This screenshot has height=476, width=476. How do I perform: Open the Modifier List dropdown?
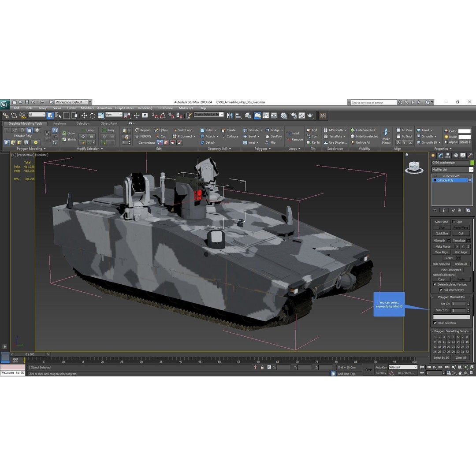(x=471, y=169)
